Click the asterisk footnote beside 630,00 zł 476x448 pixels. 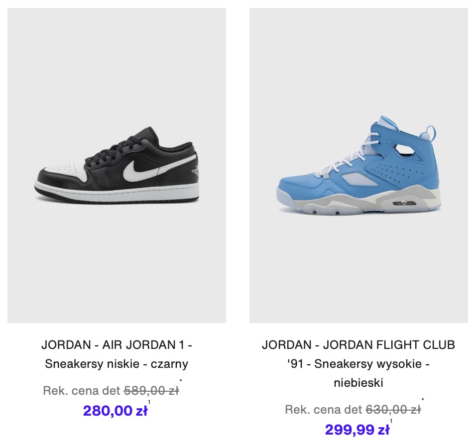423,400
